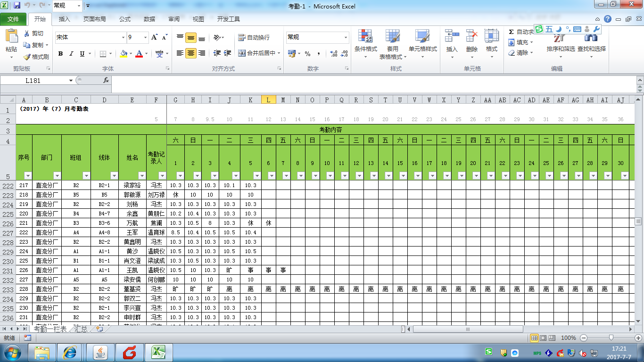Click the Merge and Center (合并后居中) button
This screenshot has height=362, width=644.
click(x=258, y=53)
